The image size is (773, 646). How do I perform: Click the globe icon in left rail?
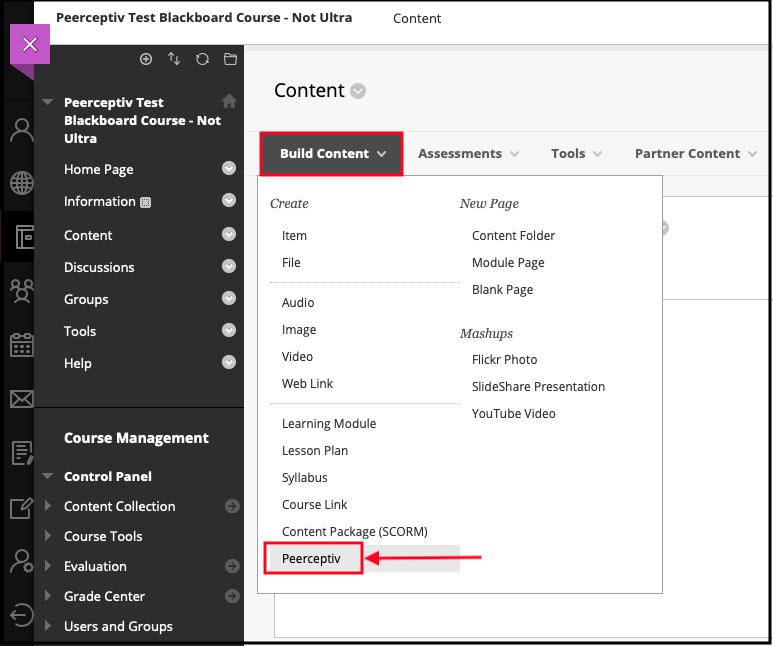pyautogui.click(x=21, y=184)
